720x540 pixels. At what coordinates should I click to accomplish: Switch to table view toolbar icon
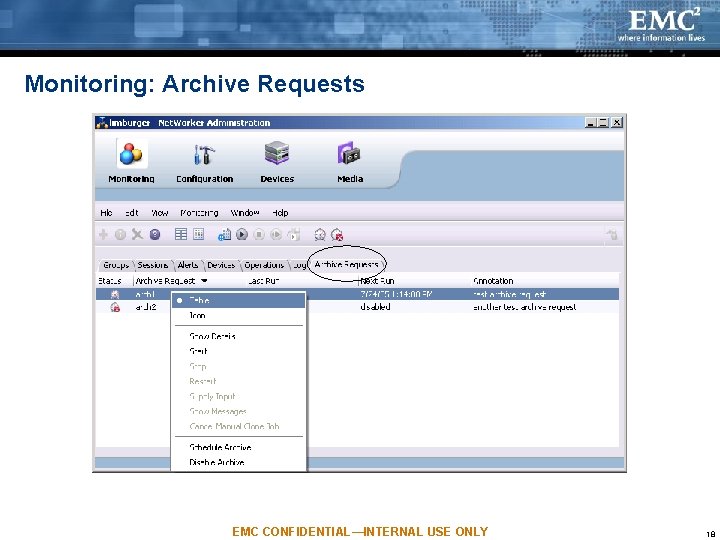point(181,234)
